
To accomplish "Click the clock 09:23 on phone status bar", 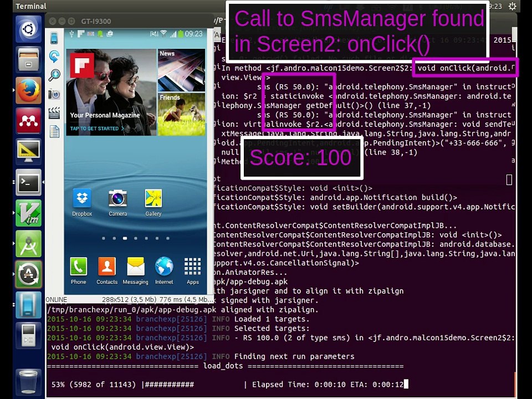I will [194, 34].
